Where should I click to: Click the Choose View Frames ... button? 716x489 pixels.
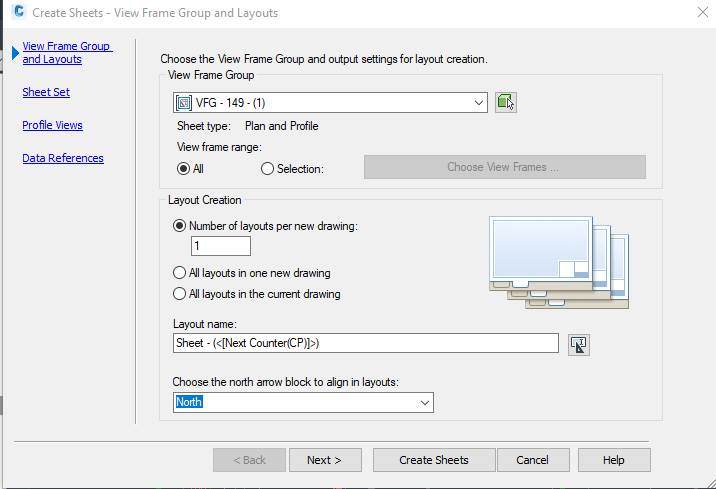(505, 167)
